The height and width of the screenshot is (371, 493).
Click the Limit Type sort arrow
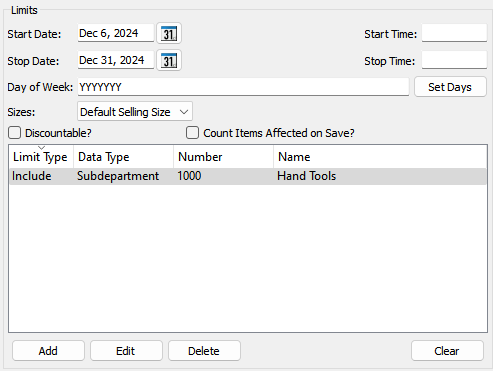tap(41, 147)
